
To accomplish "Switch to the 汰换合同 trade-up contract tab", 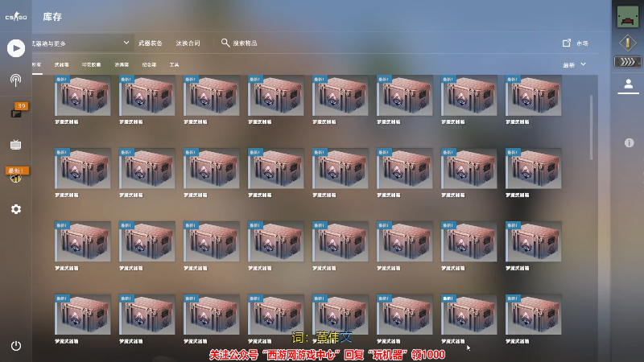I will click(188, 43).
